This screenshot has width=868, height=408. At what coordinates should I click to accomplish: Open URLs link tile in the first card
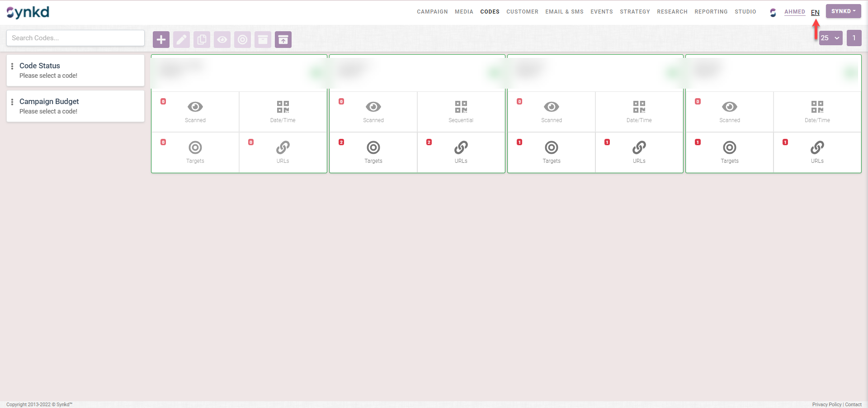283,152
